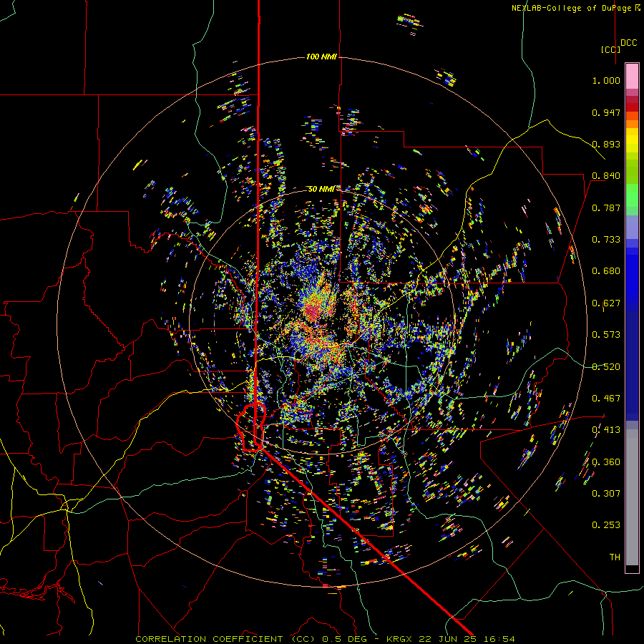
Task: Click the 50 NMI range ring label
Action: [x=321, y=189]
